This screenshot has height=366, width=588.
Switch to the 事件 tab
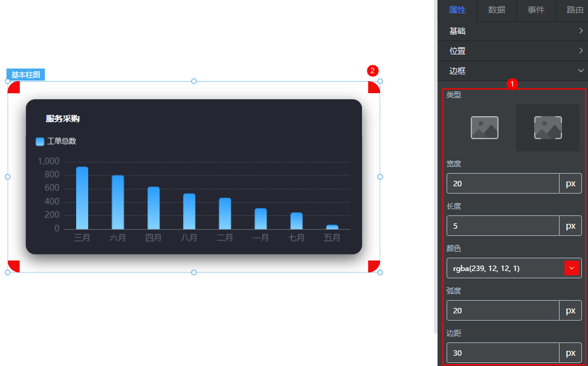click(x=536, y=10)
